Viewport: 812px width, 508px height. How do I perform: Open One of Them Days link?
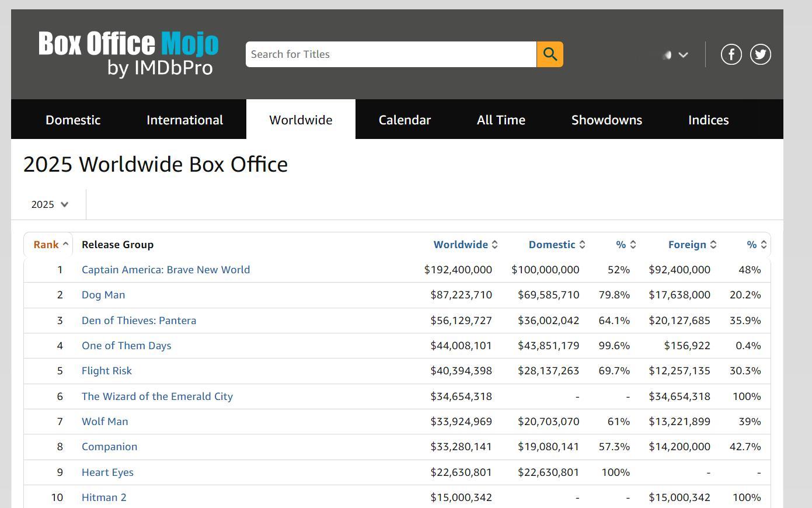[127, 346]
